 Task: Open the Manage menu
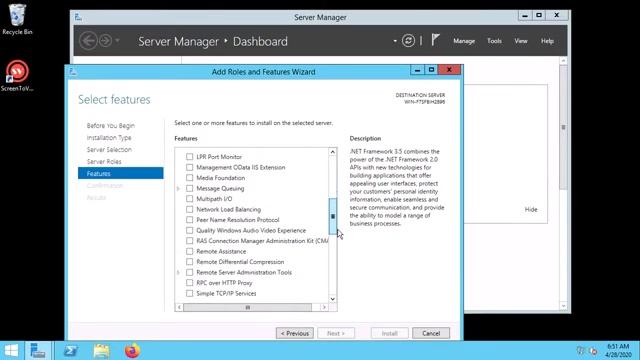pos(464,41)
